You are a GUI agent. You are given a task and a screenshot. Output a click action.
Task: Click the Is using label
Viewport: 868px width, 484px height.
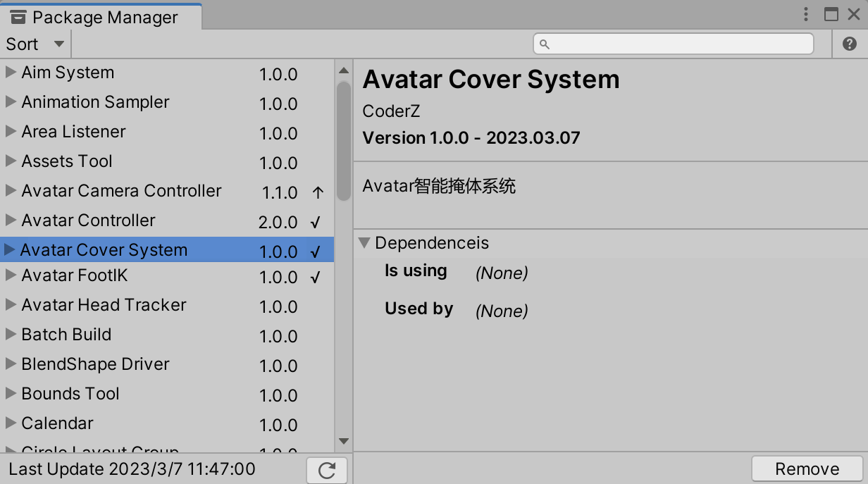point(416,271)
